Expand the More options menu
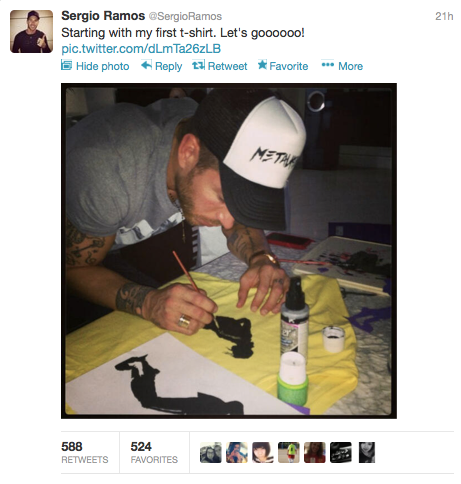The width and height of the screenshot is (461, 484). [350, 66]
